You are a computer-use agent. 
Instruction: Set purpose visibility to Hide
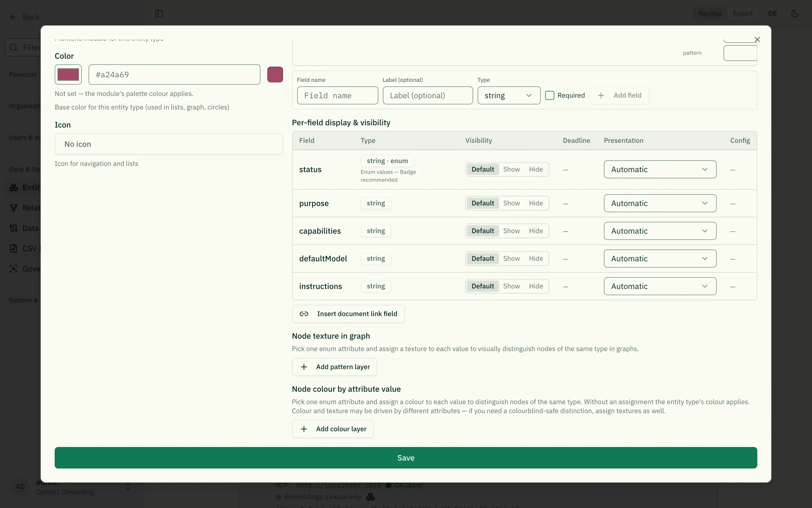point(536,203)
